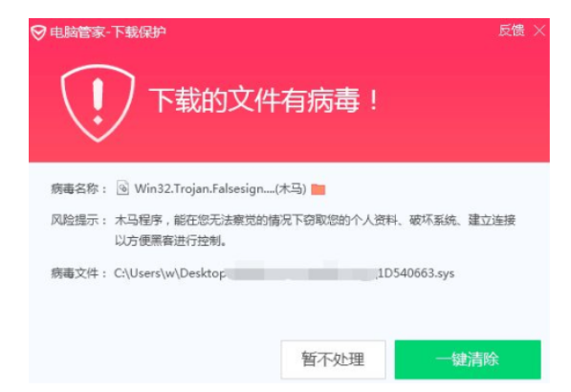
Task: Click the file path ending in 1D540663.sys
Action: click(284, 273)
